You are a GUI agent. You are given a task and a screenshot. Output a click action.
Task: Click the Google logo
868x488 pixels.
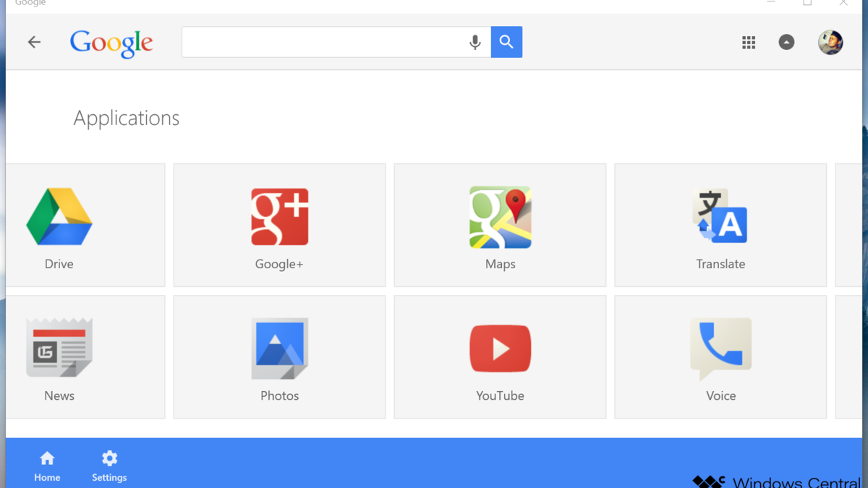coord(111,43)
